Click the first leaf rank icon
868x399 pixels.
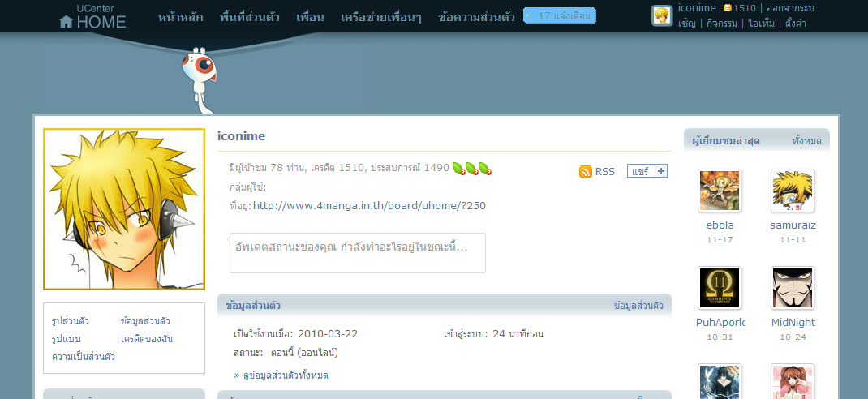[458, 168]
